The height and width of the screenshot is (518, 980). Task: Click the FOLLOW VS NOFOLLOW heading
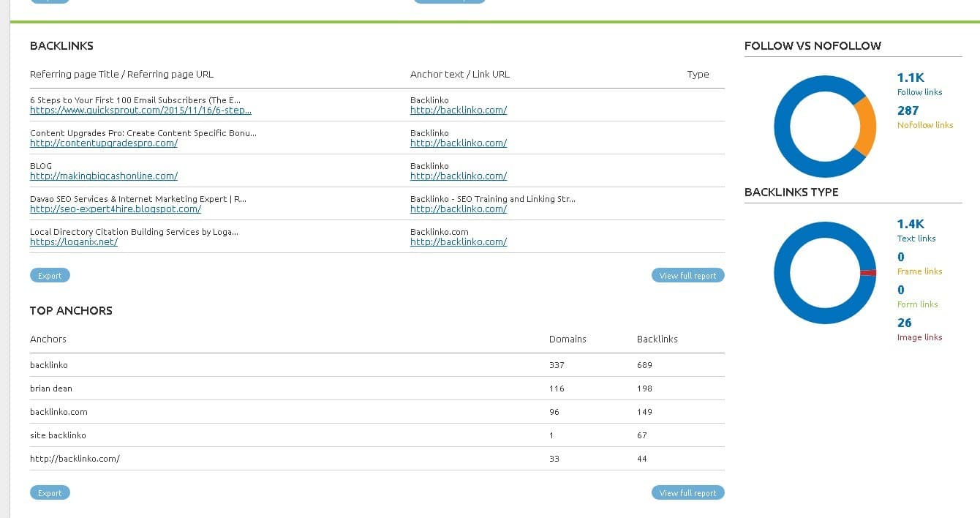click(x=813, y=45)
